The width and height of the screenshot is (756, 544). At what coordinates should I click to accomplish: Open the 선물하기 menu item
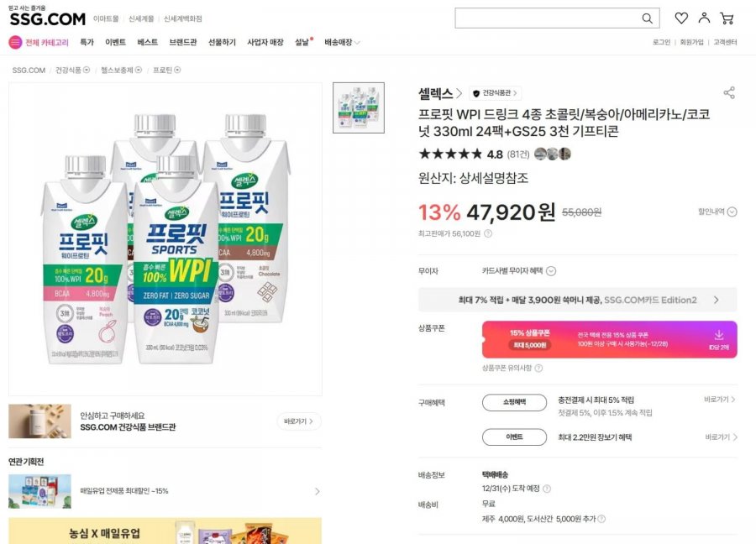(x=222, y=42)
